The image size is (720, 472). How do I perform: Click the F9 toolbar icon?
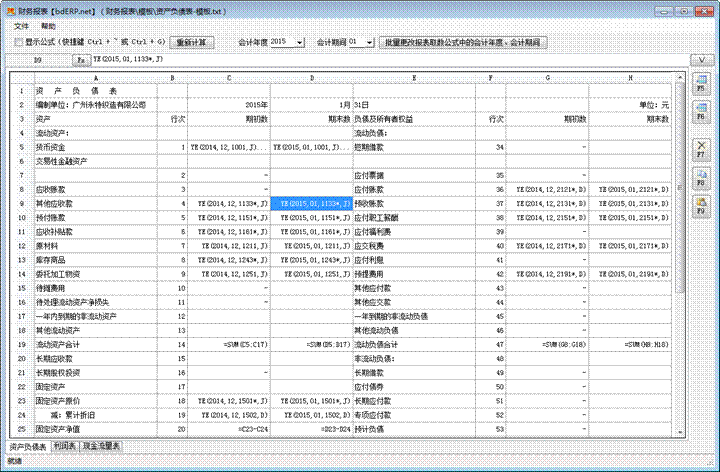point(701,206)
